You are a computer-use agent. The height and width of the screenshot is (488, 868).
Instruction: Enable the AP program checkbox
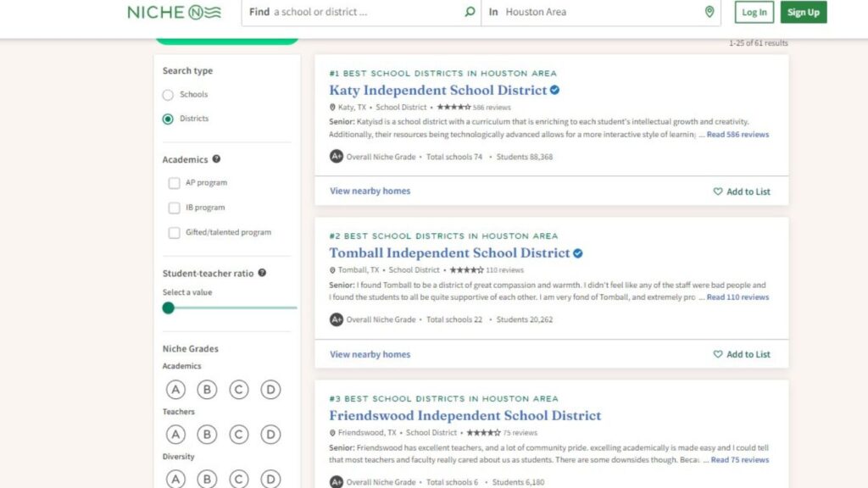click(174, 183)
